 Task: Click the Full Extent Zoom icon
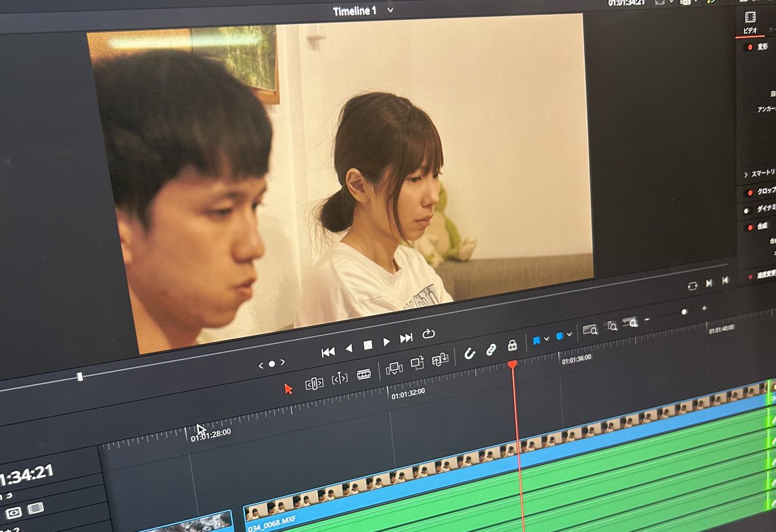coord(590,330)
